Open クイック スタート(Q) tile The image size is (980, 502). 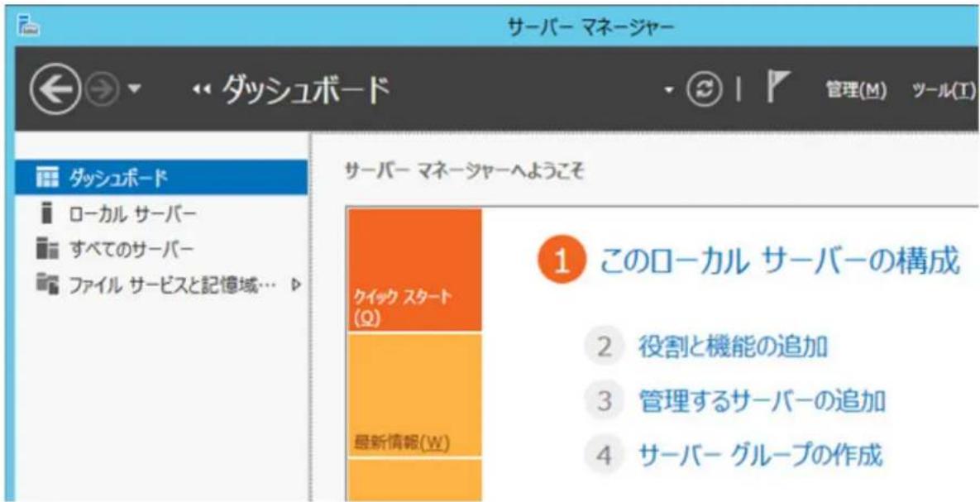pos(414,270)
